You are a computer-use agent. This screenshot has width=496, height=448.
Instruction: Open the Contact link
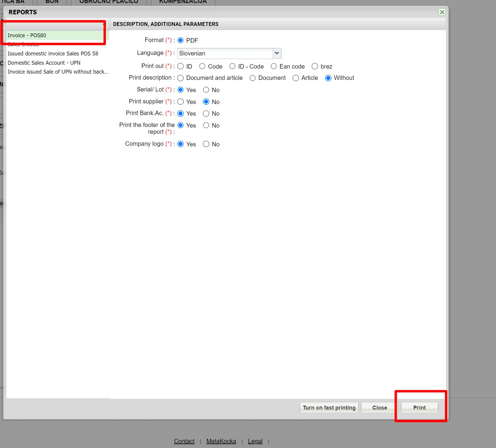tap(184, 441)
